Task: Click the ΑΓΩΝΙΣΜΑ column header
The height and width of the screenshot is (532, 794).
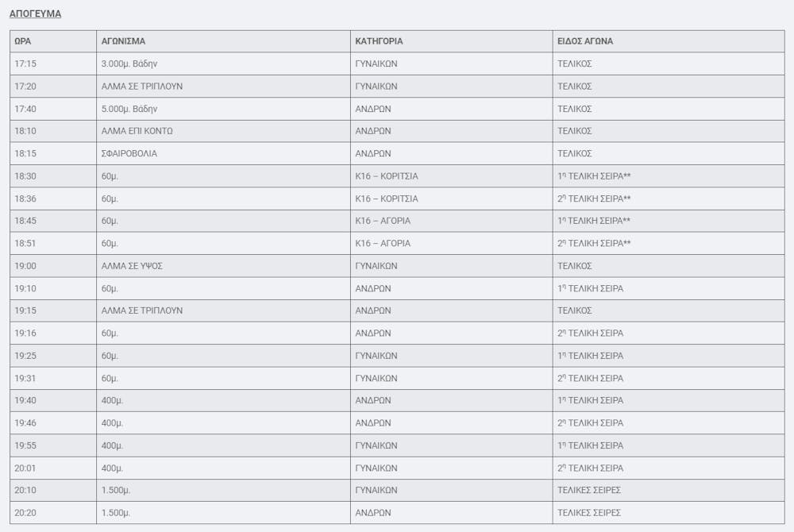Action: click(x=123, y=41)
